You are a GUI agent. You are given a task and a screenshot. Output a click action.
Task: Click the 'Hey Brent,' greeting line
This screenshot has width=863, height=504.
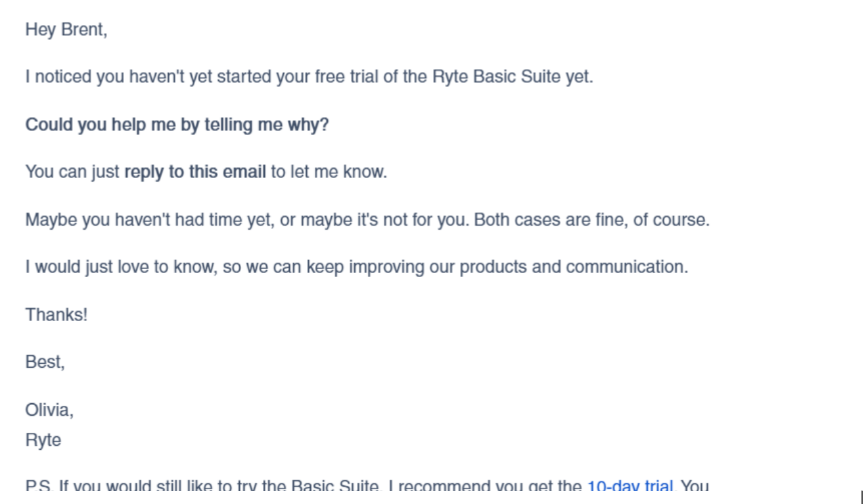(66, 30)
